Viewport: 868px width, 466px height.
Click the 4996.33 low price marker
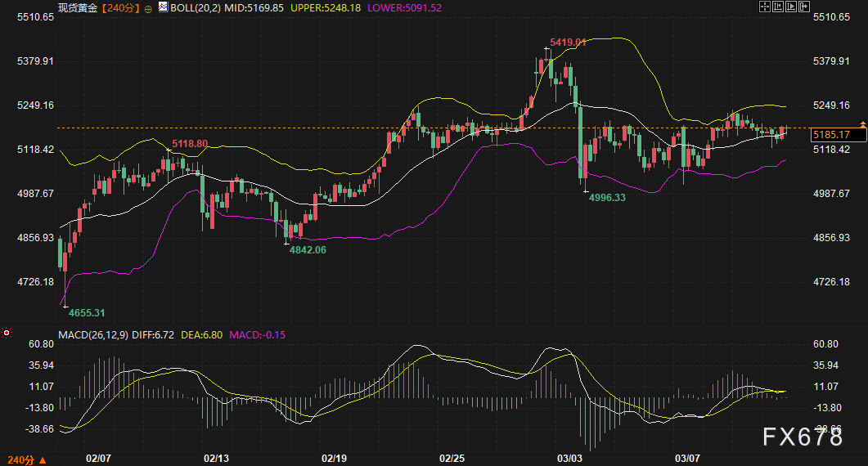pos(607,198)
